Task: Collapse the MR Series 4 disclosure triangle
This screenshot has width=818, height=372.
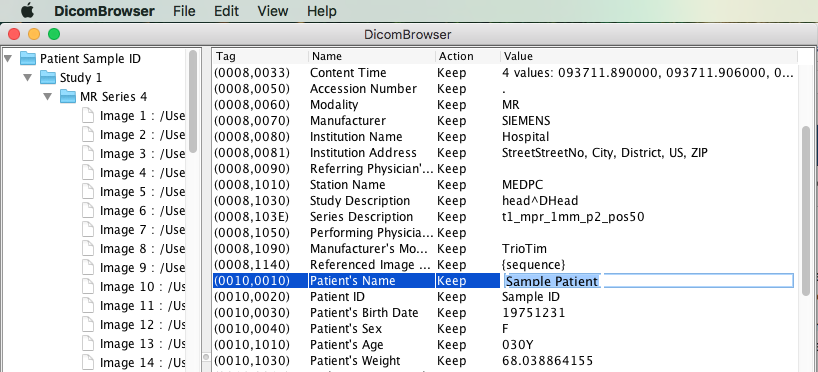Action: click(x=47, y=97)
